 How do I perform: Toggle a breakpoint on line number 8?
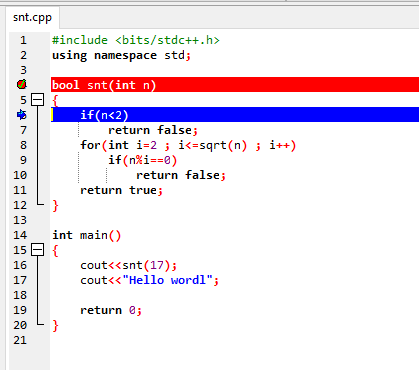pos(23,145)
